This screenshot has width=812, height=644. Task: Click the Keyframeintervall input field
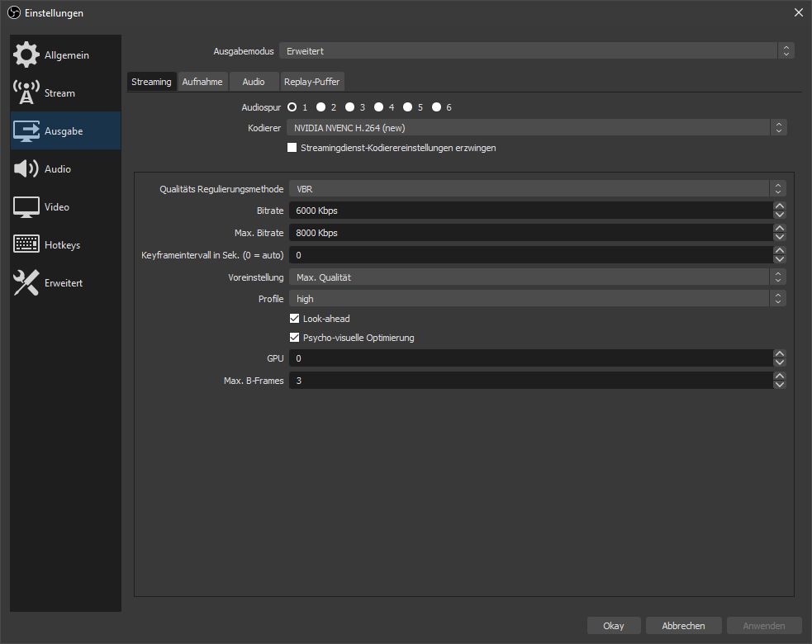(531, 255)
